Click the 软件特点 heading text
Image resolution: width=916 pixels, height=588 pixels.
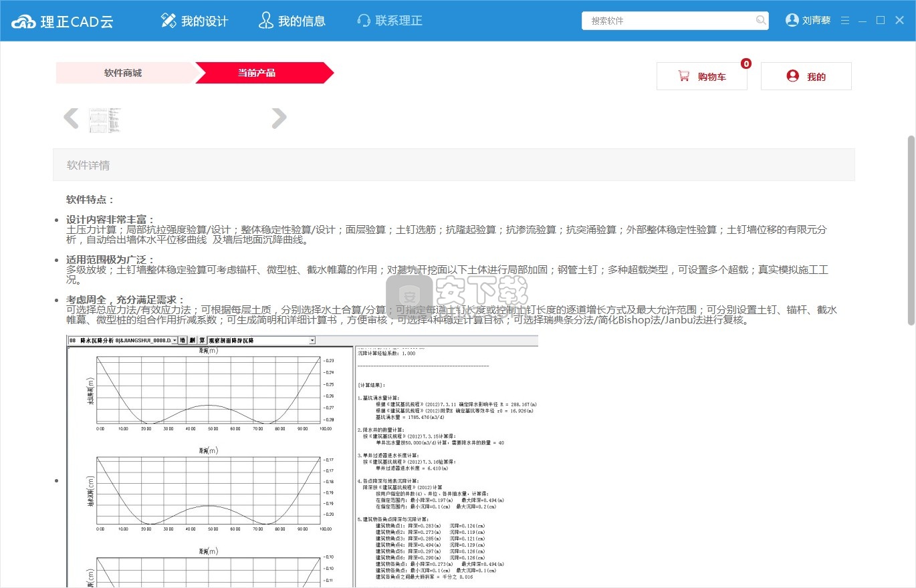click(90, 200)
